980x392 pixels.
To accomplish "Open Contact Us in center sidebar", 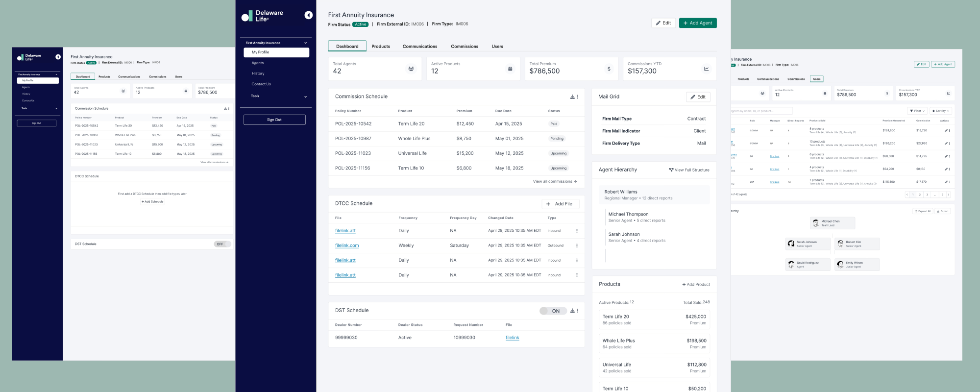I will click(x=261, y=84).
